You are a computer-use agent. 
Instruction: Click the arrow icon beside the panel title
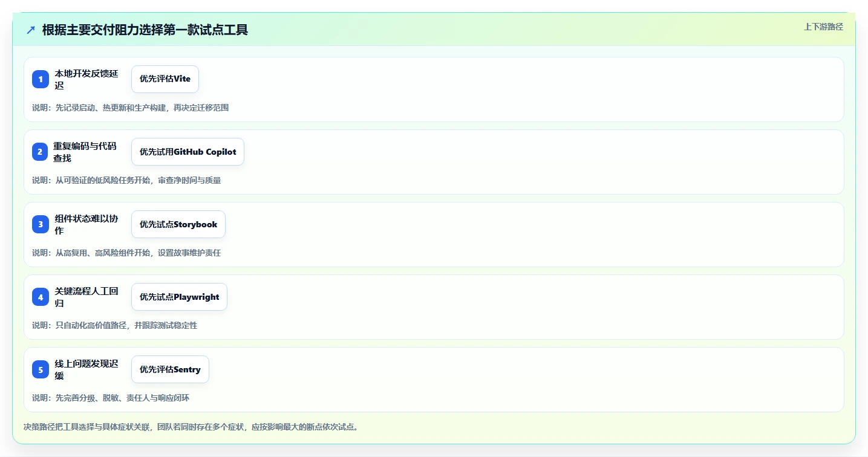(31, 30)
